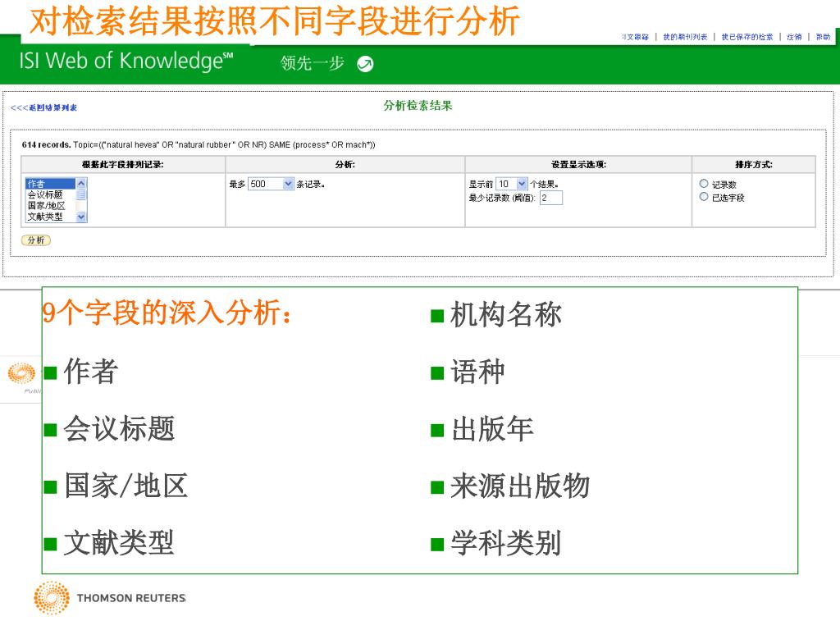
Task: Click the arrow icon beside 领先一步
Action: pyautogui.click(x=365, y=64)
